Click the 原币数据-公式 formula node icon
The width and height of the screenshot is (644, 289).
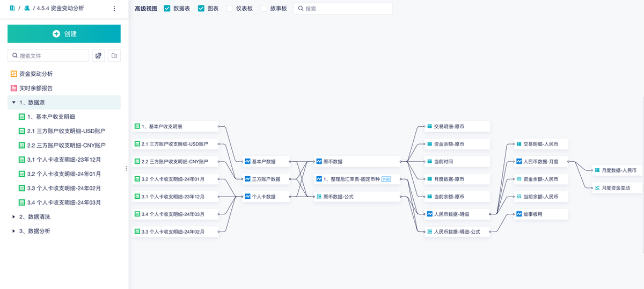pyautogui.click(x=319, y=197)
